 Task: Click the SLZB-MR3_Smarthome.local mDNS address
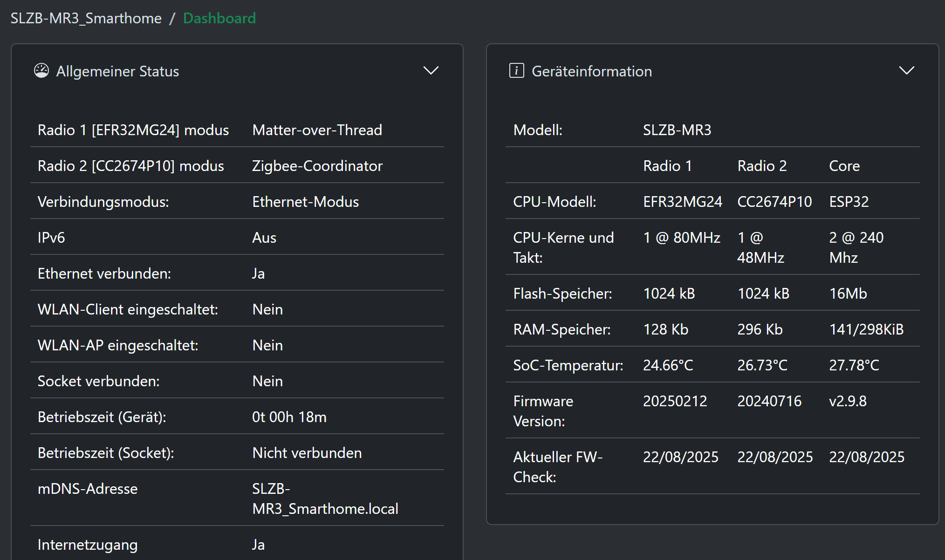[x=325, y=499]
